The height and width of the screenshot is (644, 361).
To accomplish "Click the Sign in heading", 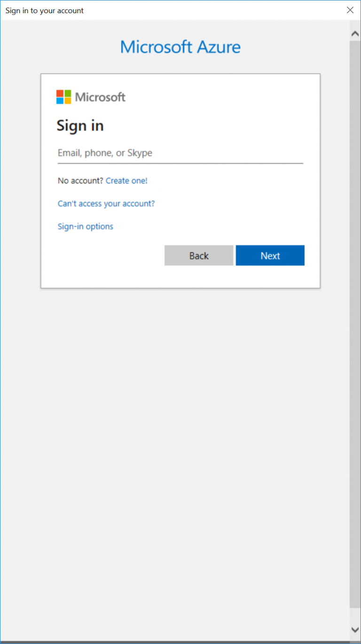I will [80, 125].
